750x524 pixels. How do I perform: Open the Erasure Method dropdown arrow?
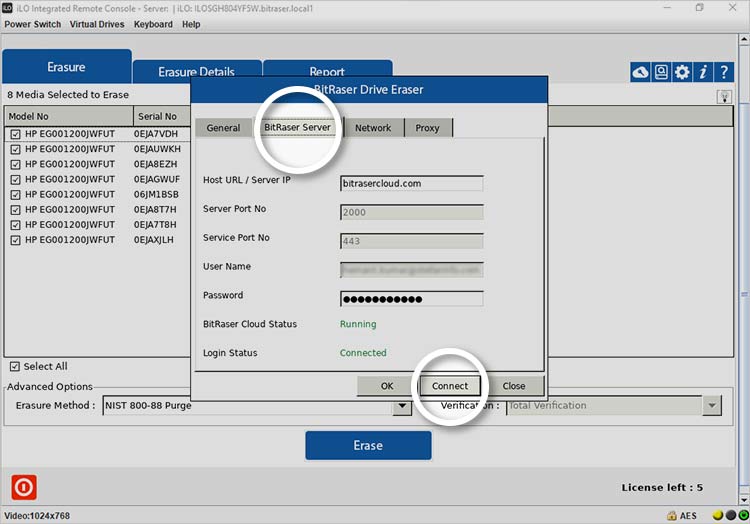(x=402, y=406)
